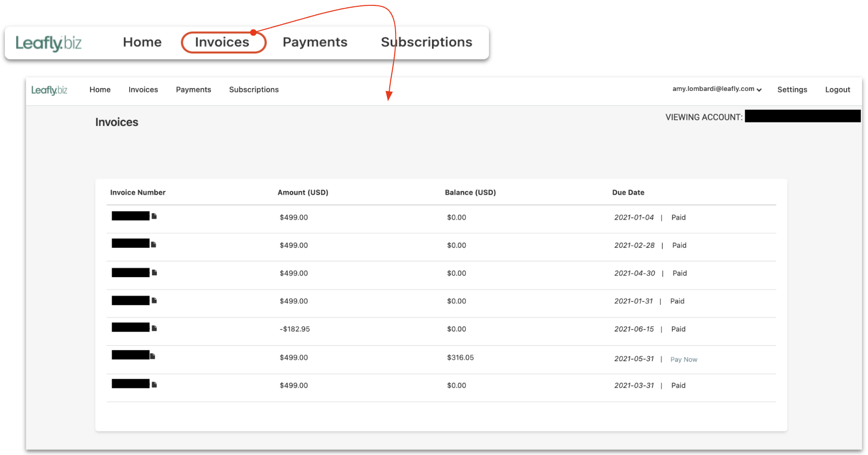This screenshot has width=868, height=455.
Task: Select the 2021-01-31 due date
Action: click(633, 301)
